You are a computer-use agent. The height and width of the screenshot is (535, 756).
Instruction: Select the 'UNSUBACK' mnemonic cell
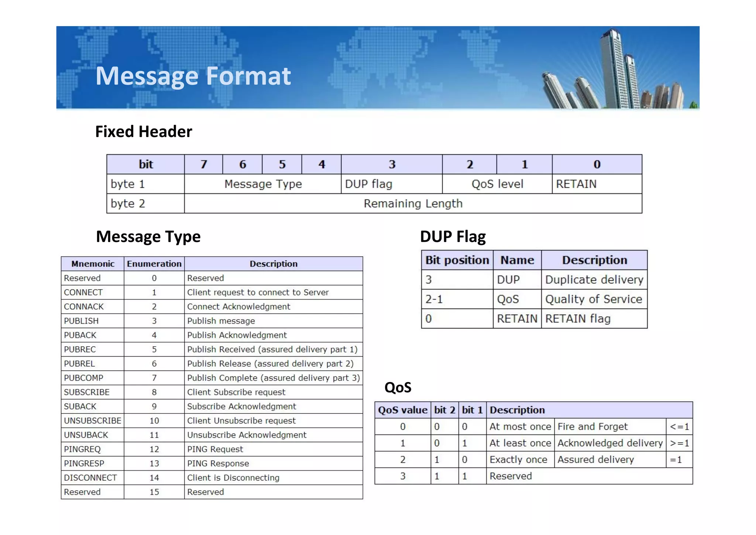pyautogui.click(x=93, y=435)
